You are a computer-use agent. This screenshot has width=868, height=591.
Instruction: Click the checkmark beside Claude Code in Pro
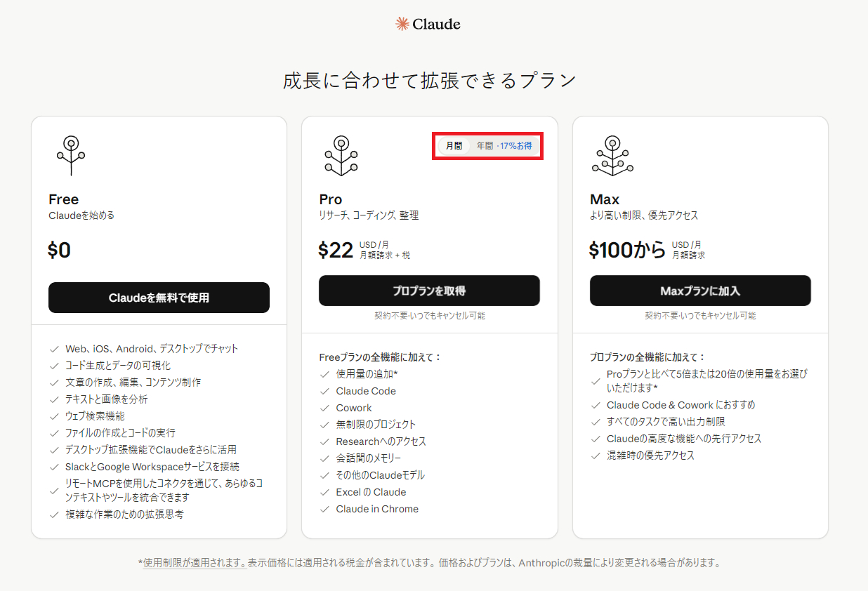pos(324,391)
